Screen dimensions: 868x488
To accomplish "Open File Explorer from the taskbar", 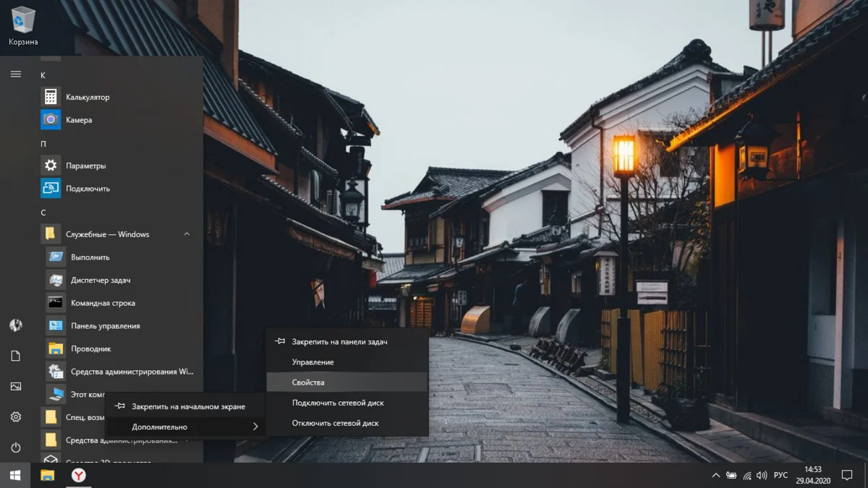I will coord(47,475).
